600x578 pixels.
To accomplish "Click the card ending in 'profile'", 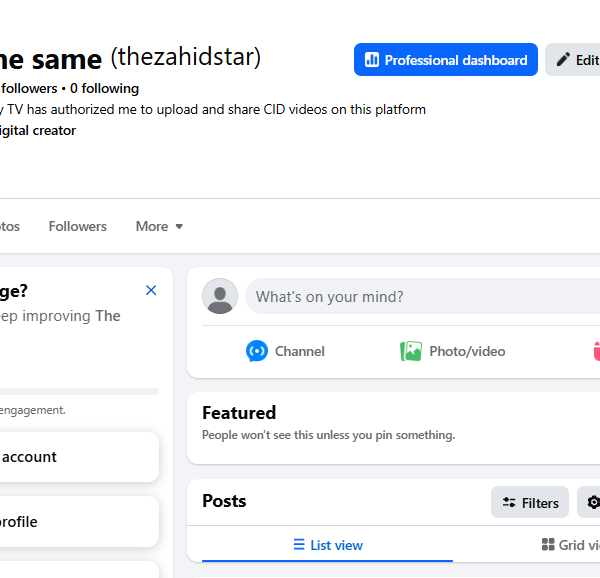I will click(x=79, y=522).
